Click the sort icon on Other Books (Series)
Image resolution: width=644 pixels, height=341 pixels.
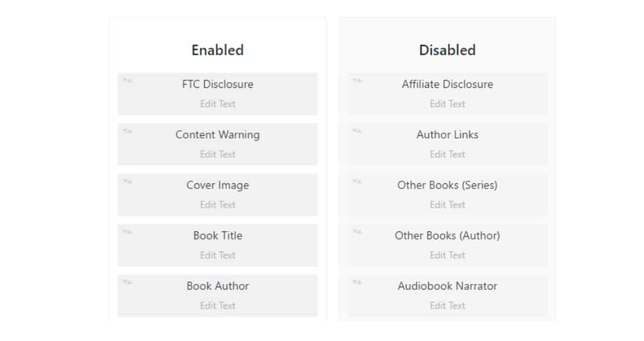357,181
